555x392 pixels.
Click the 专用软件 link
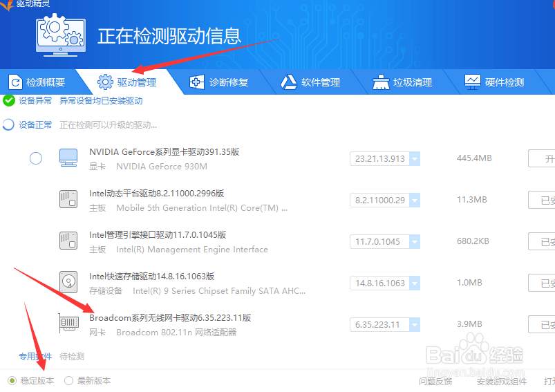35,356
